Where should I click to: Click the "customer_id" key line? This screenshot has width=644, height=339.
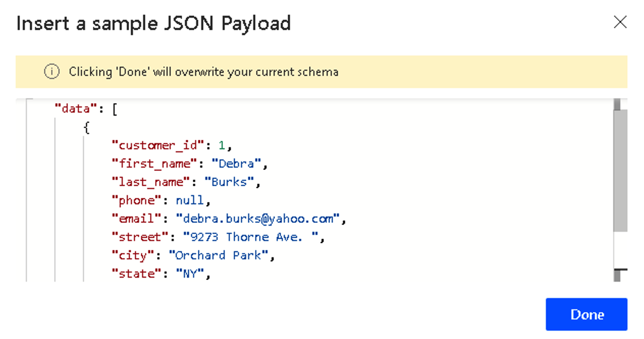tap(172, 145)
